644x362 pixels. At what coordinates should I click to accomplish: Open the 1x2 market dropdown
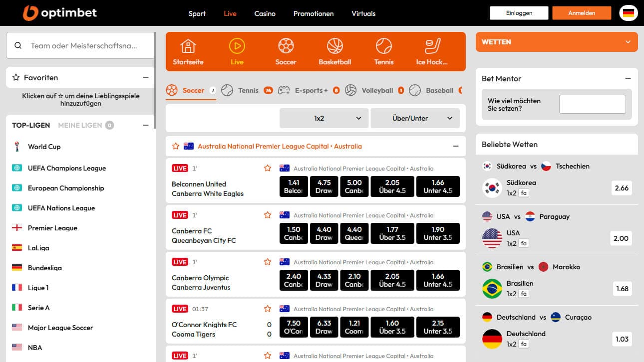(324, 118)
